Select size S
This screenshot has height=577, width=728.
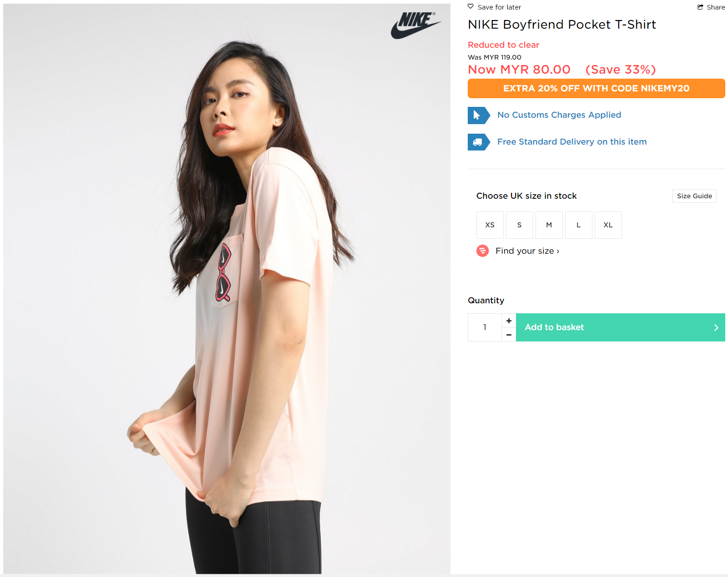tap(519, 225)
